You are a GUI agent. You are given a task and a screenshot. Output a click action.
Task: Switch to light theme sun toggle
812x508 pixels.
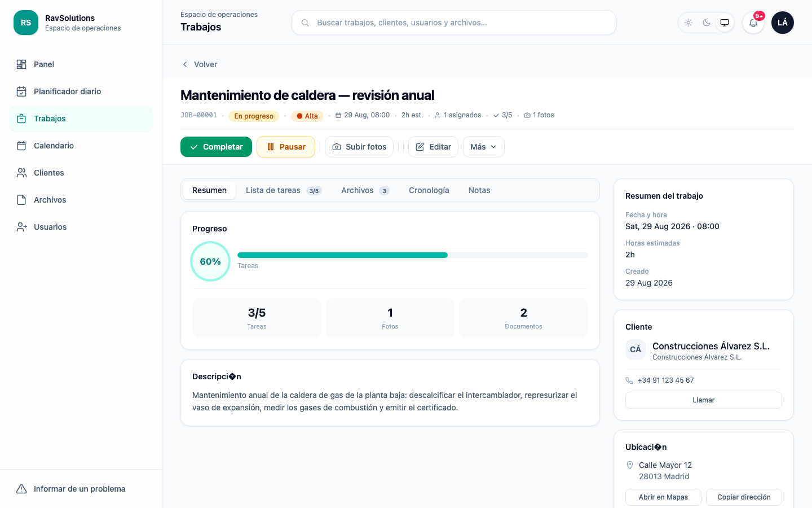coord(689,23)
